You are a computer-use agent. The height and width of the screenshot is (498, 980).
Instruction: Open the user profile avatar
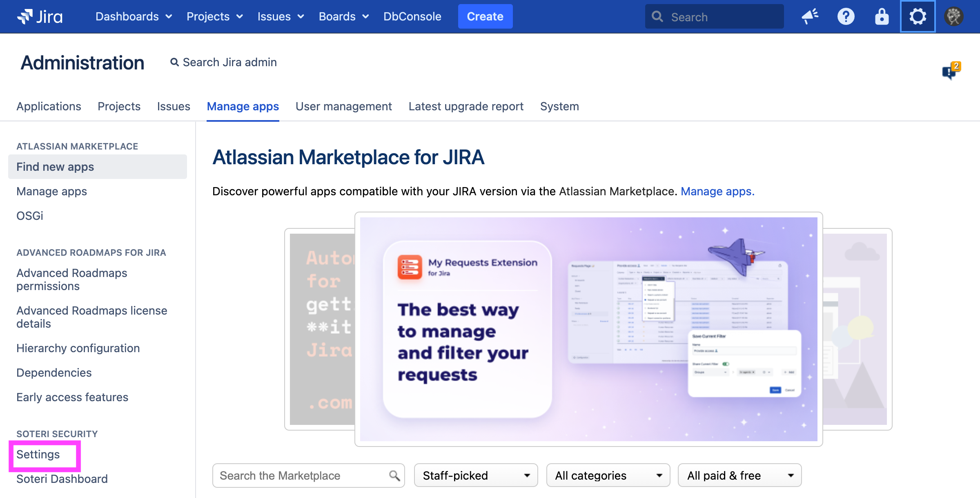click(953, 16)
